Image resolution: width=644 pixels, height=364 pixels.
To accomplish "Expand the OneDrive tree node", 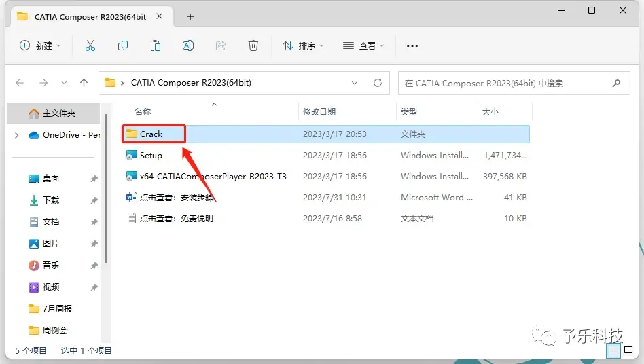I will 16,135.
